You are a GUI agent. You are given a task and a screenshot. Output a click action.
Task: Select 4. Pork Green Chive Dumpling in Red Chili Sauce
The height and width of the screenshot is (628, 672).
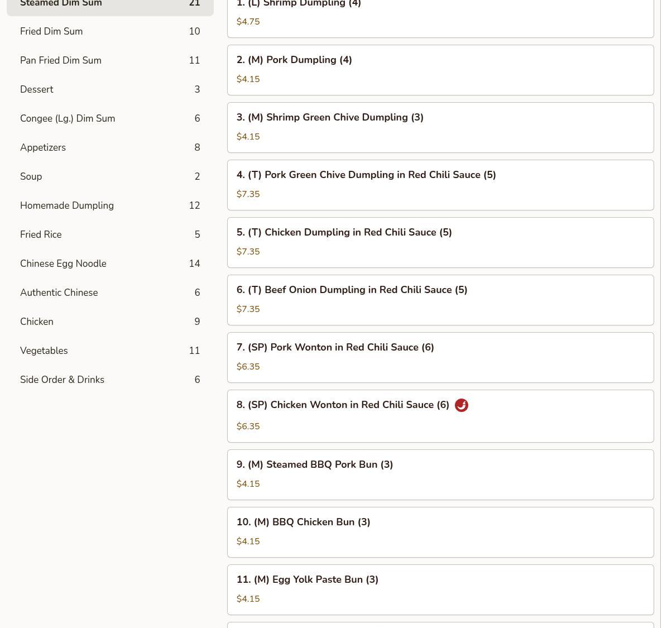pos(440,185)
